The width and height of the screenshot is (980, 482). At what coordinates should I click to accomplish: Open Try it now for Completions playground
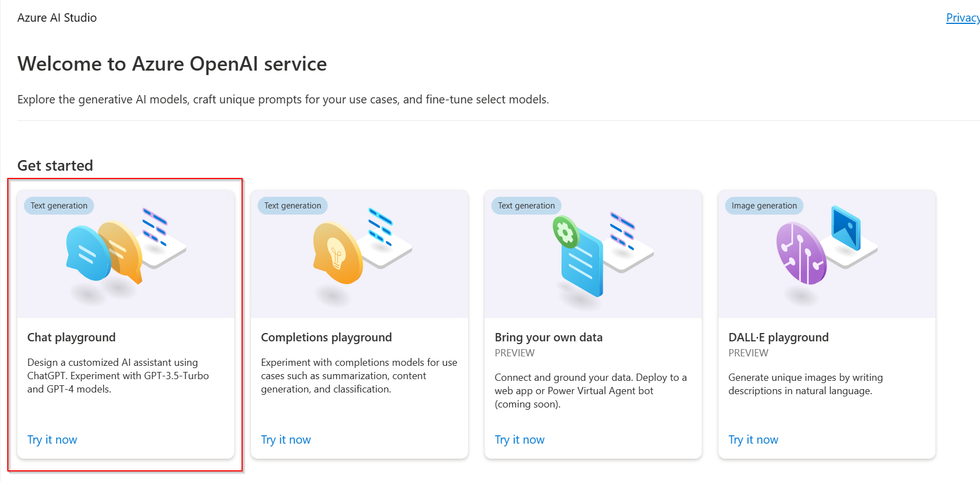click(286, 440)
